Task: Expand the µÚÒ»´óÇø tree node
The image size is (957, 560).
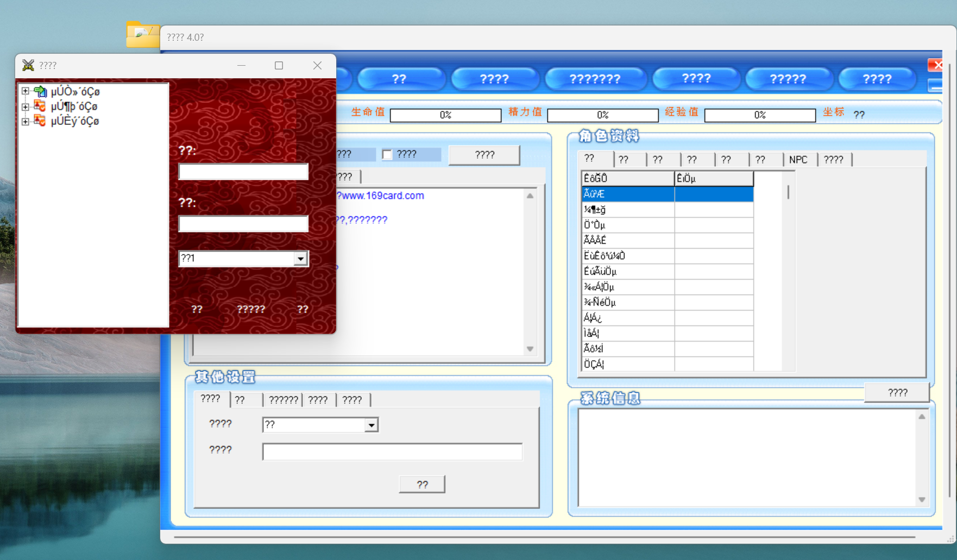Action: (26, 91)
